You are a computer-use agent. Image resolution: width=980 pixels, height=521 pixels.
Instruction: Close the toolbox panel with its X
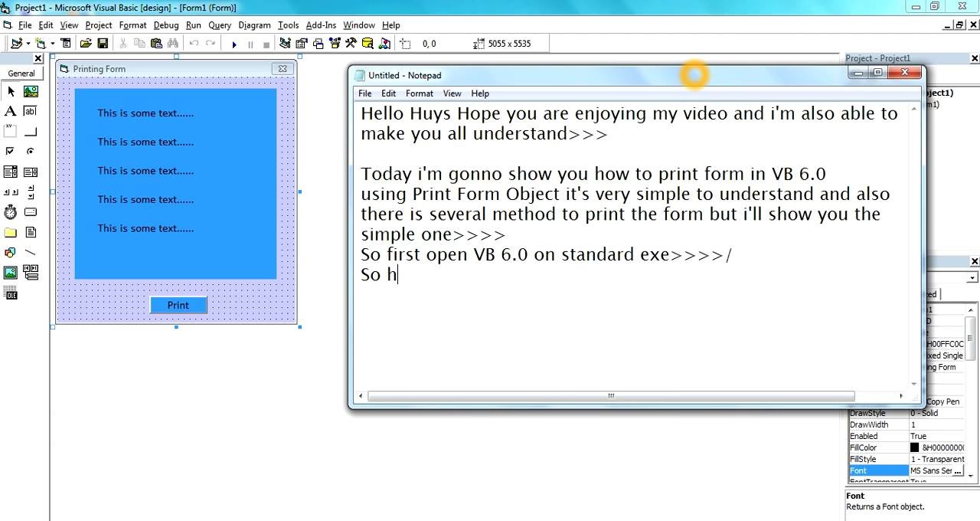click(x=38, y=58)
